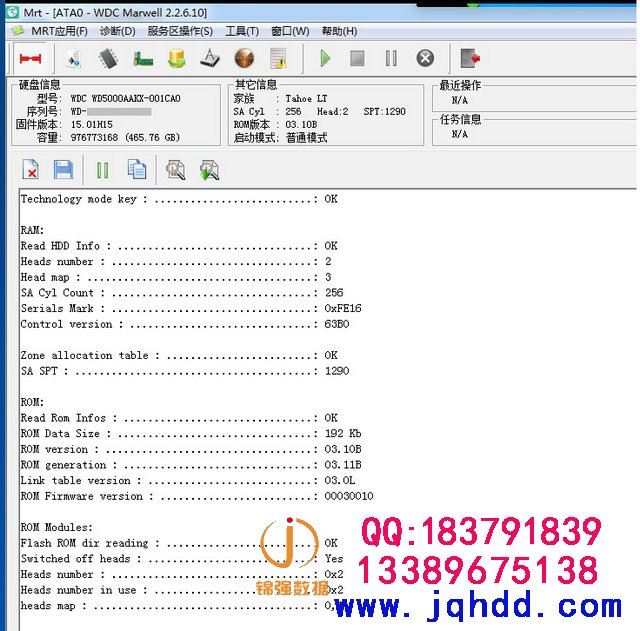Viewport: 640px width, 631px height.
Task: Open the 工具(T) menu
Action: pyautogui.click(x=242, y=31)
